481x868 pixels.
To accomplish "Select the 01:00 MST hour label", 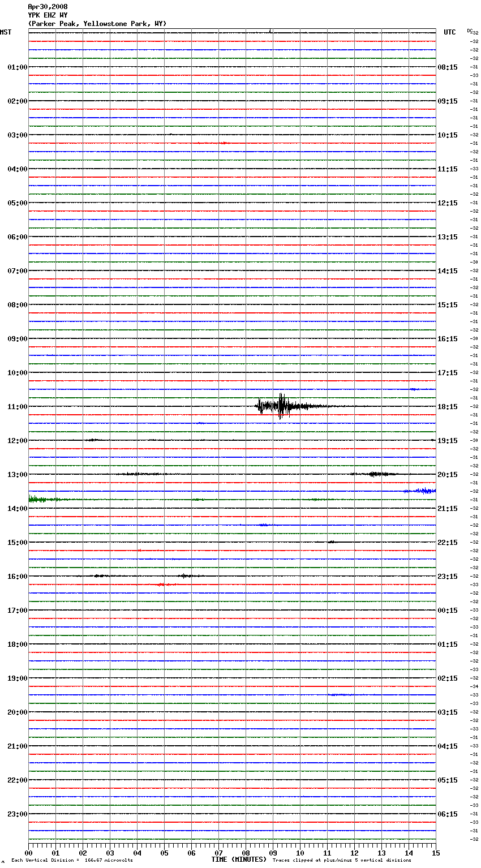I will [17, 67].
